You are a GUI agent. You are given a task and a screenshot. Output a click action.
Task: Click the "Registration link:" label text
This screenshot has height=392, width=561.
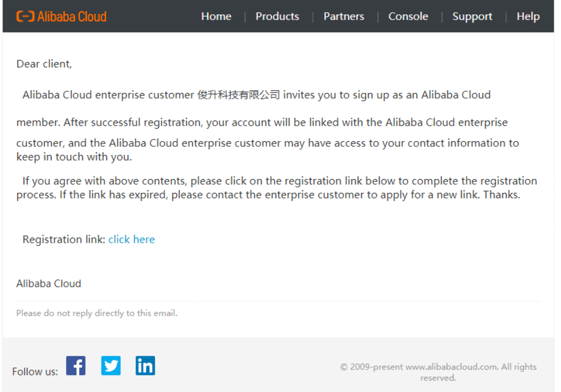[x=64, y=239]
